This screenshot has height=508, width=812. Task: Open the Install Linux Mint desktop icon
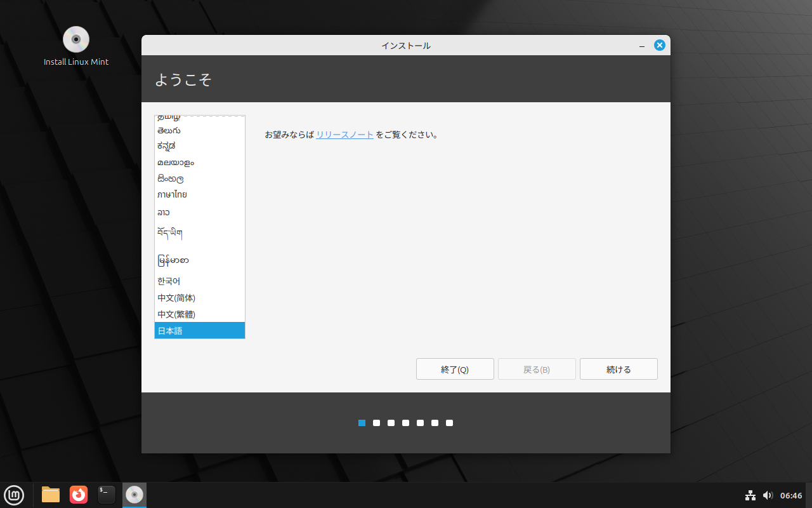click(75, 39)
